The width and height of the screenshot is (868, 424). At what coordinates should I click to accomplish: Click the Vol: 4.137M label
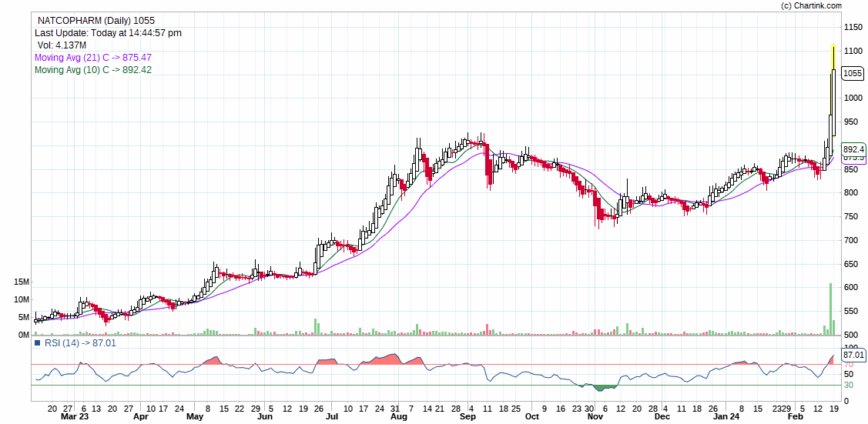[62, 45]
